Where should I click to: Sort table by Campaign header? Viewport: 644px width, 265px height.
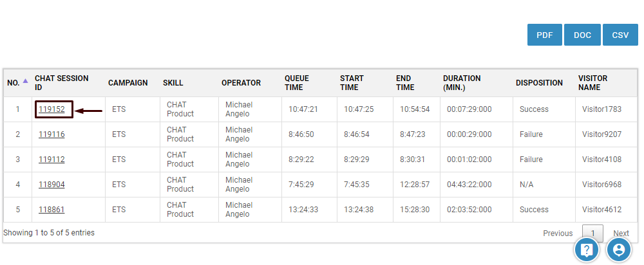[x=128, y=83]
